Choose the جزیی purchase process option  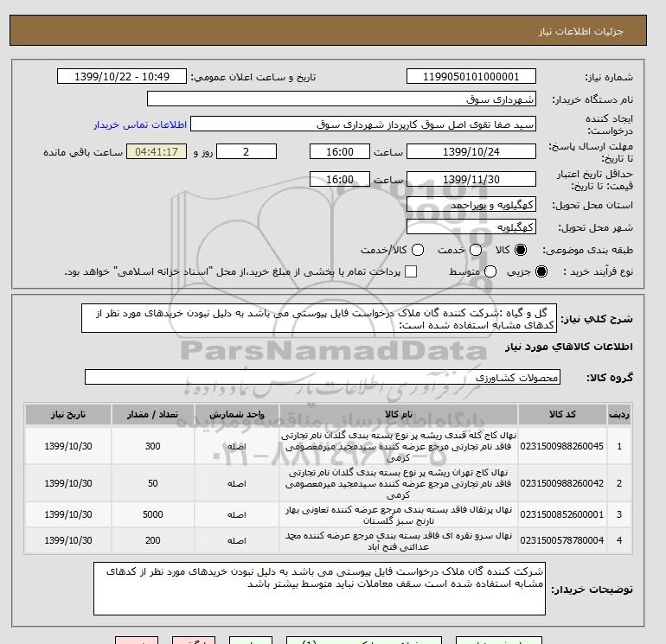(541, 271)
